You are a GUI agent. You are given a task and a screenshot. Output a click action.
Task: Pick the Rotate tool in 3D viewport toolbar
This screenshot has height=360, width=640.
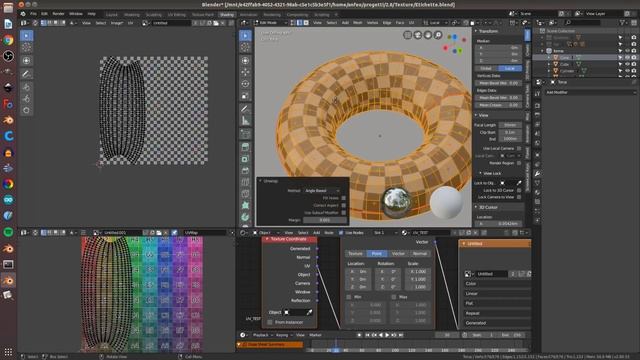pos(245,84)
